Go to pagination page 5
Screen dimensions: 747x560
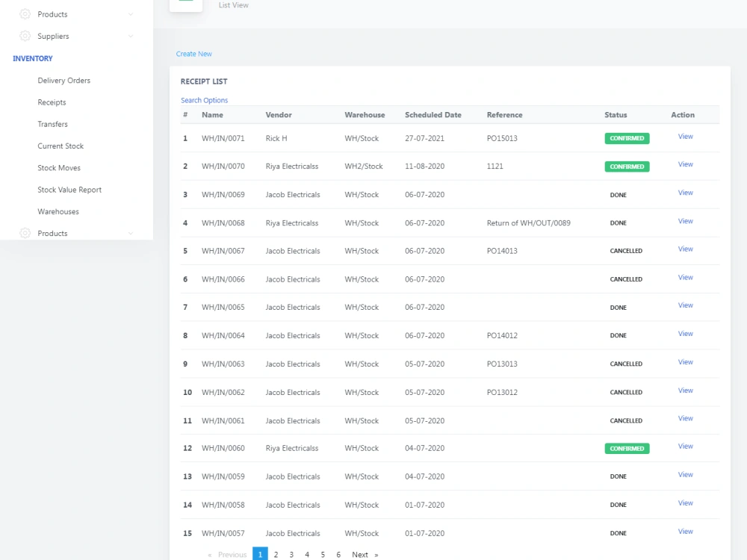tap(323, 555)
